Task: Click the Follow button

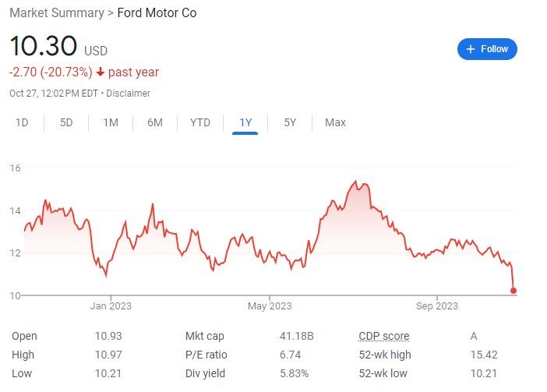Action: (x=487, y=49)
